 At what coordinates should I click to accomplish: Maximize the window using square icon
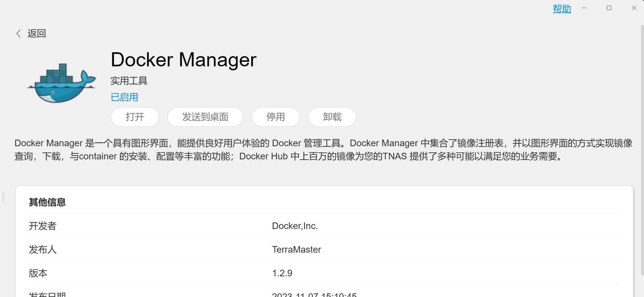609,8
